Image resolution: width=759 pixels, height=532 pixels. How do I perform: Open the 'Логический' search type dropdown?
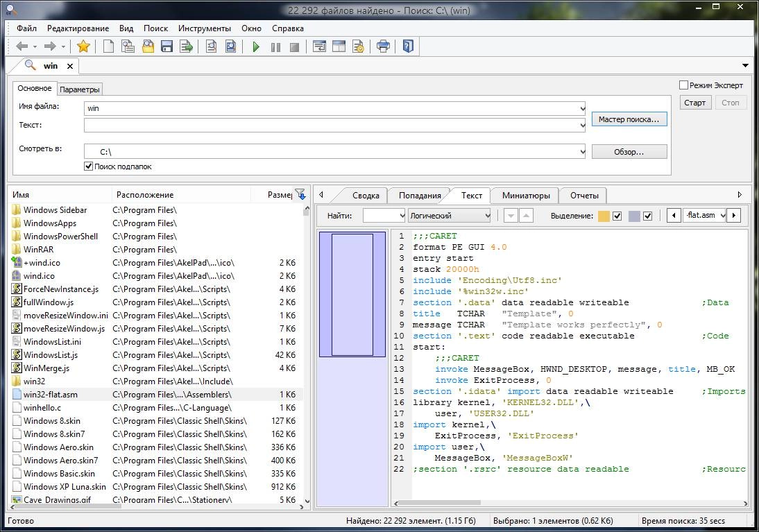tap(487, 216)
